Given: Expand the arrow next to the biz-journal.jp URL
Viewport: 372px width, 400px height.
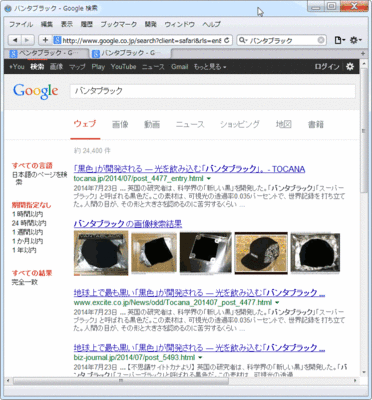Looking at the screenshot, I should click(x=200, y=358).
